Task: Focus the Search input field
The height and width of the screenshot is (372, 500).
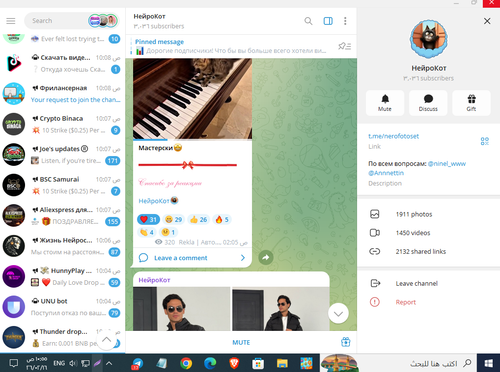Action: pos(57,21)
